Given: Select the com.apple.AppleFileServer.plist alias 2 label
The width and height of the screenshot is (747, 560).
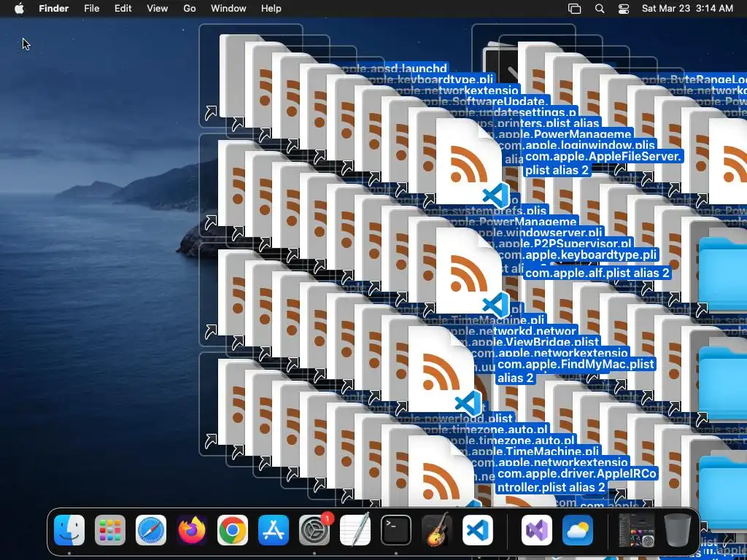Looking at the screenshot, I should pos(603,163).
